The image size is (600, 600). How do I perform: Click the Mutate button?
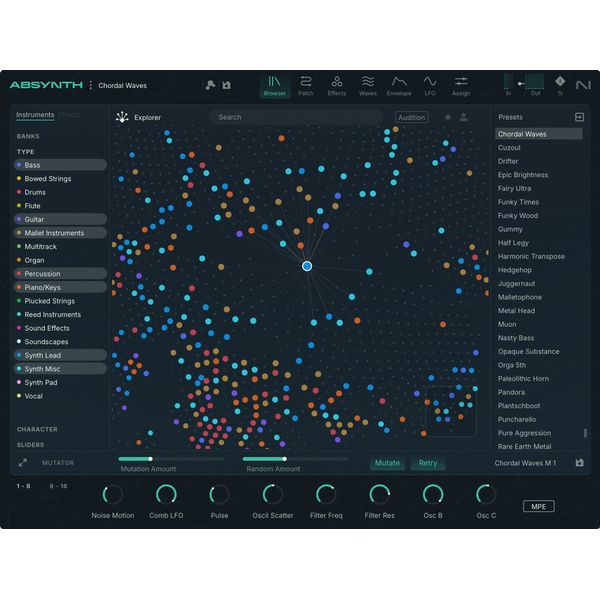[387, 463]
